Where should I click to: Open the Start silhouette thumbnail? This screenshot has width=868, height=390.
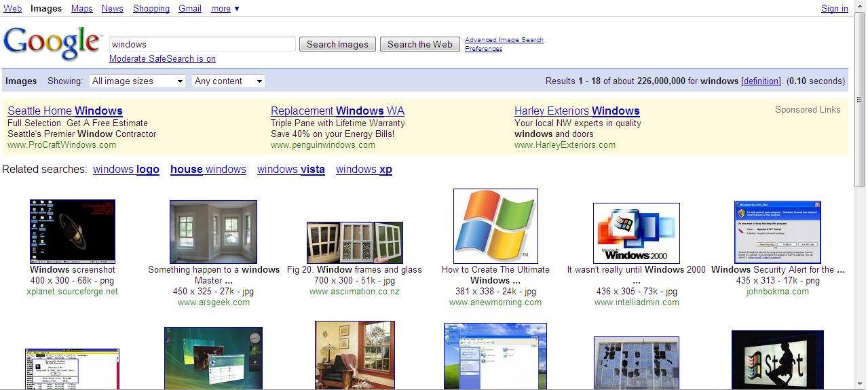(778, 360)
